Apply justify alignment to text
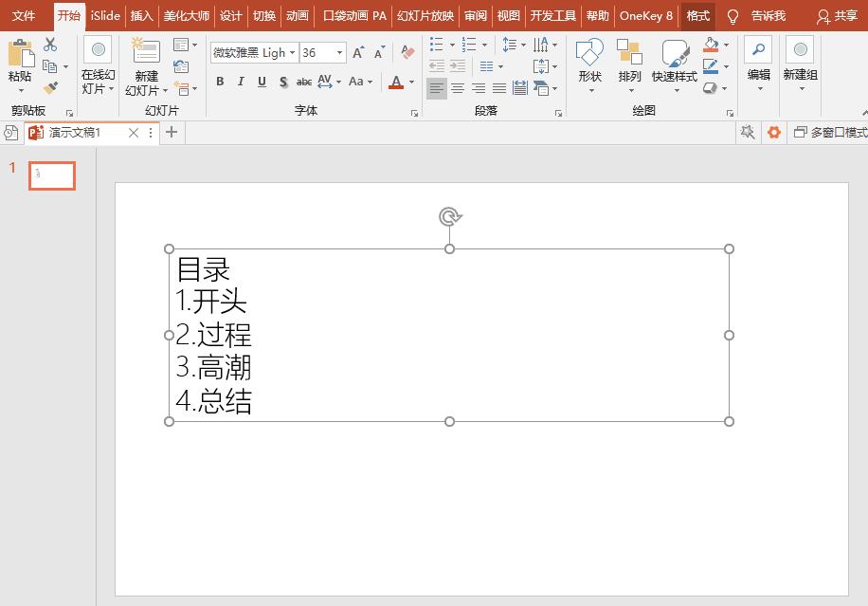868x606 pixels. (x=499, y=87)
